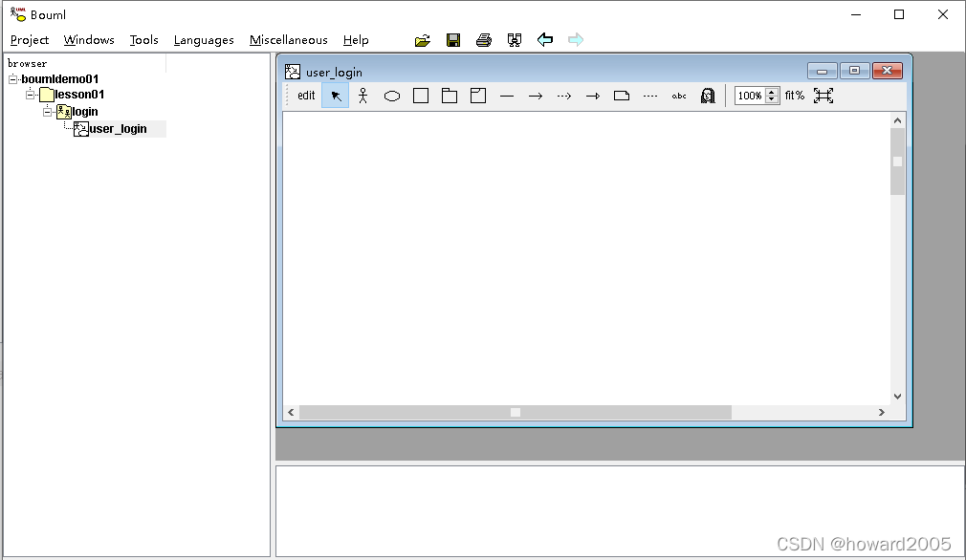Click the horizontal scrollbar thumb of diagram
Viewport: 966px width, 560px height.
click(x=515, y=412)
